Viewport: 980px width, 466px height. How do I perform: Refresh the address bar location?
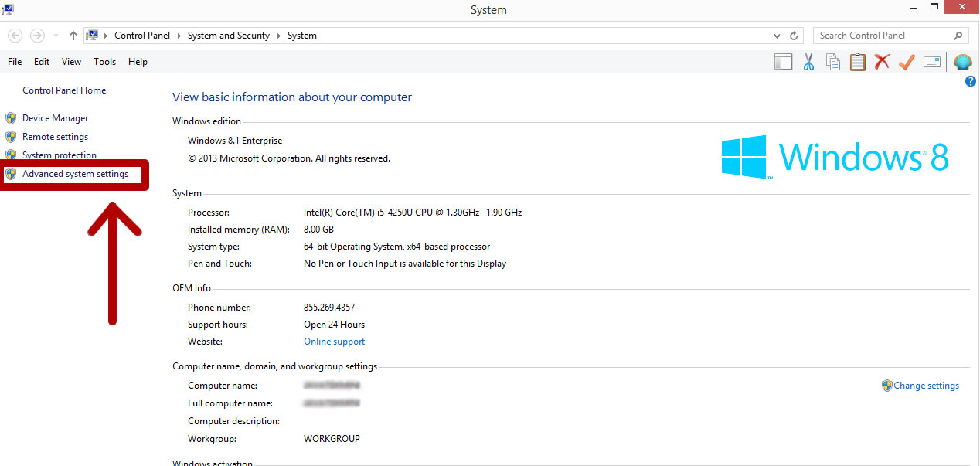point(794,36)
